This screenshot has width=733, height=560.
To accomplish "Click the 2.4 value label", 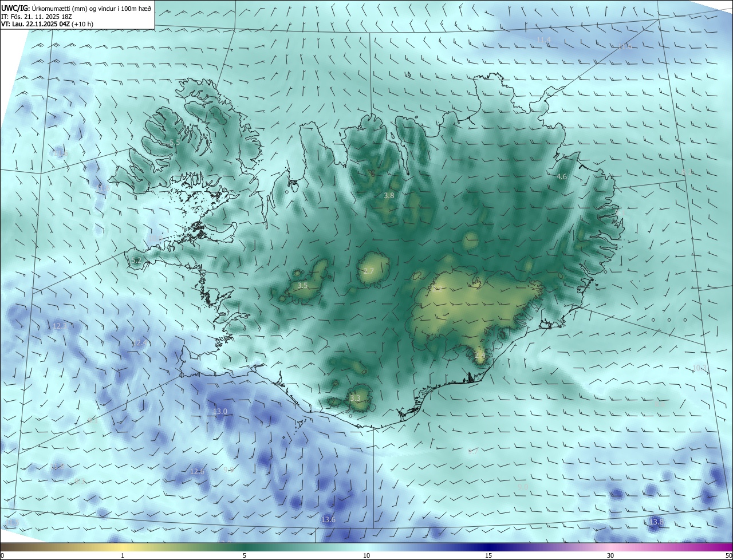I will tap(480, 355).
